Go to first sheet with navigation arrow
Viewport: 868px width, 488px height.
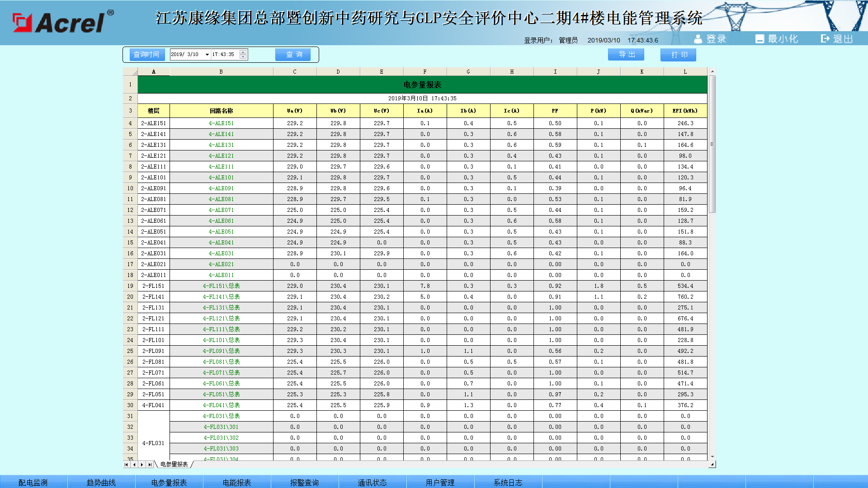coord(126,465)
